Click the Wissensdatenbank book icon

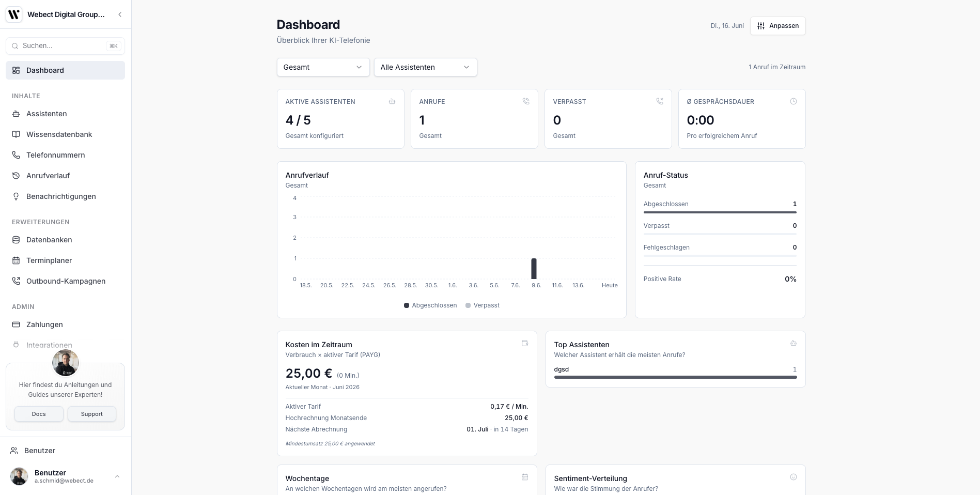(16, 134)
